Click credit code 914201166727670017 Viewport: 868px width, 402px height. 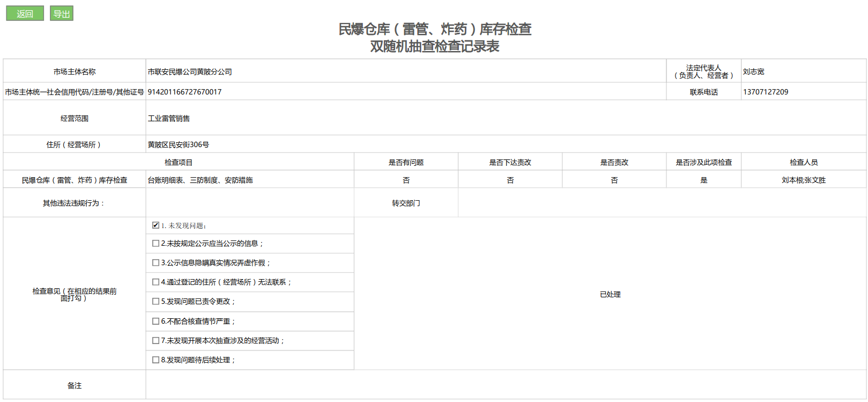(184, 92)
